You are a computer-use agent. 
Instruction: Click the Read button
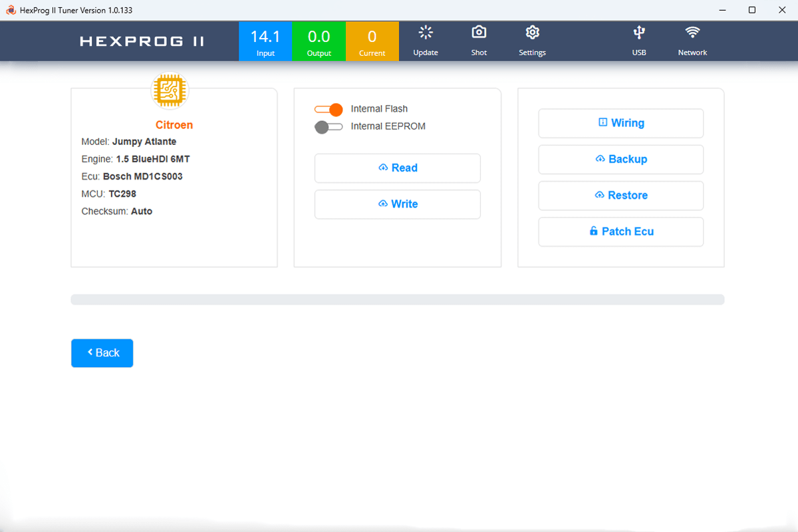click(x=398, y=168)
